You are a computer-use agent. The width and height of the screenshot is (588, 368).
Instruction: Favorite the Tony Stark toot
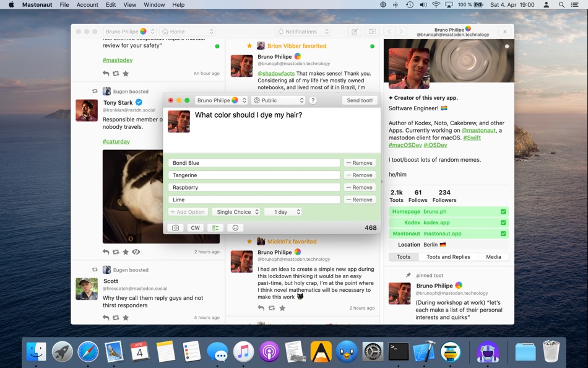click(x=126, y=252)
